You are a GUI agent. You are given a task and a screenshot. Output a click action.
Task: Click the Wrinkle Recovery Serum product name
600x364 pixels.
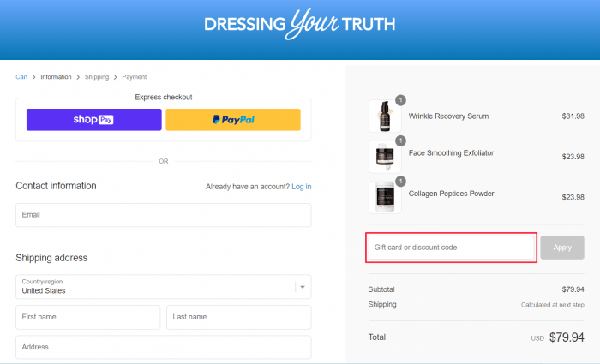tap(448, 116)
